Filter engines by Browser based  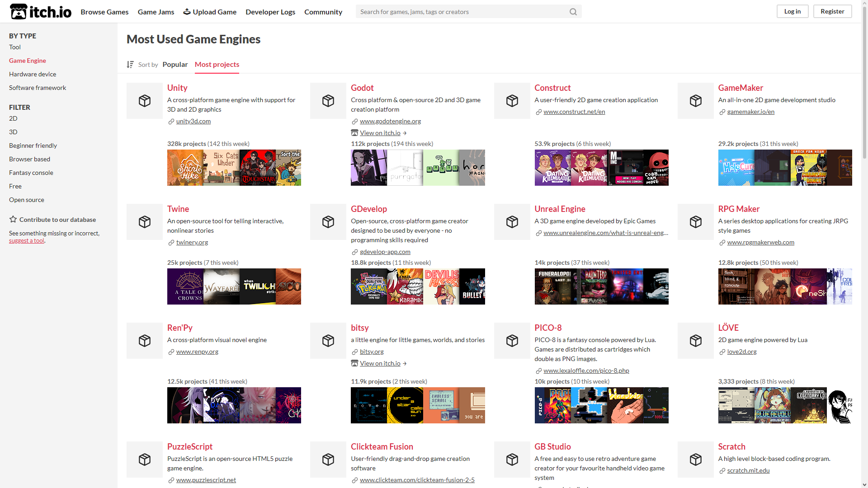point(29,159)
